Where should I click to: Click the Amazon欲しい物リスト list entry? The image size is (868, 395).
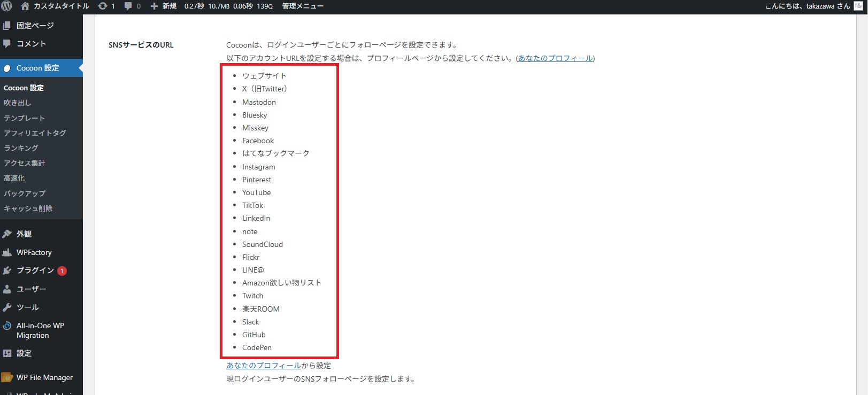pos(282,283)
